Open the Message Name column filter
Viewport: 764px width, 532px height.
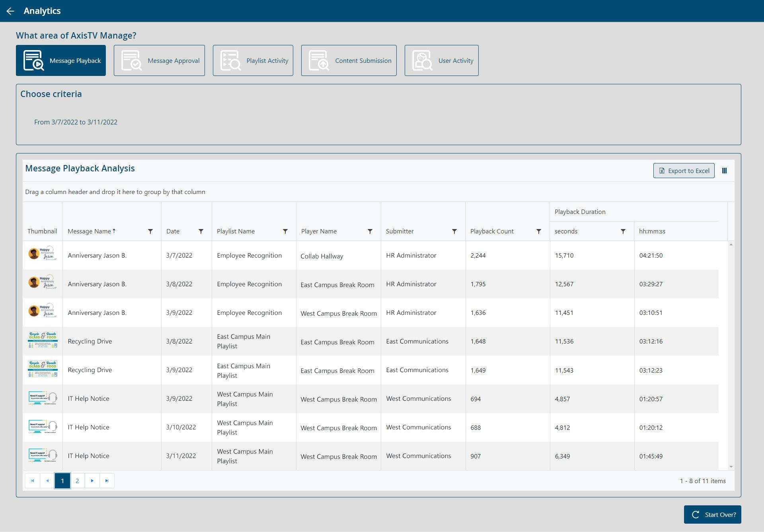150,231
